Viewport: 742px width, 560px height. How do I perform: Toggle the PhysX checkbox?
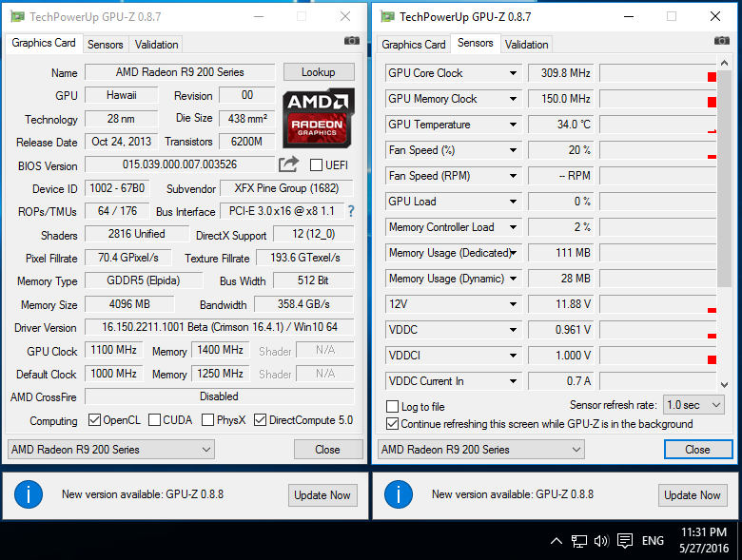point(207,420)
